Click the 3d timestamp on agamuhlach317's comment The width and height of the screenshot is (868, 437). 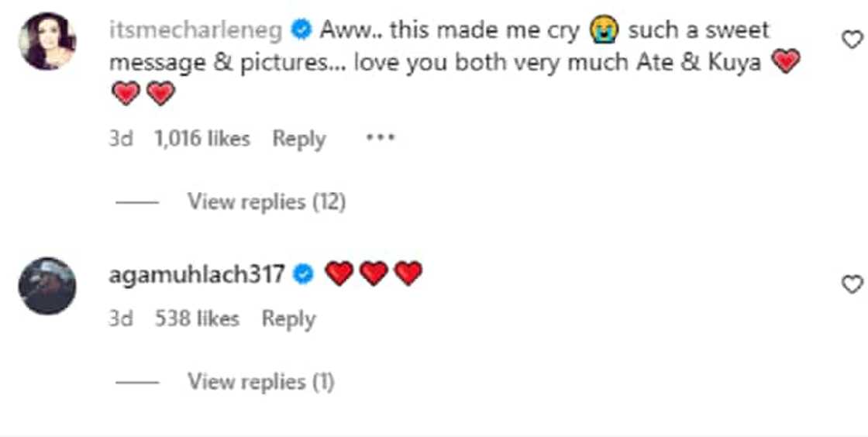click(x=120, y=318)
